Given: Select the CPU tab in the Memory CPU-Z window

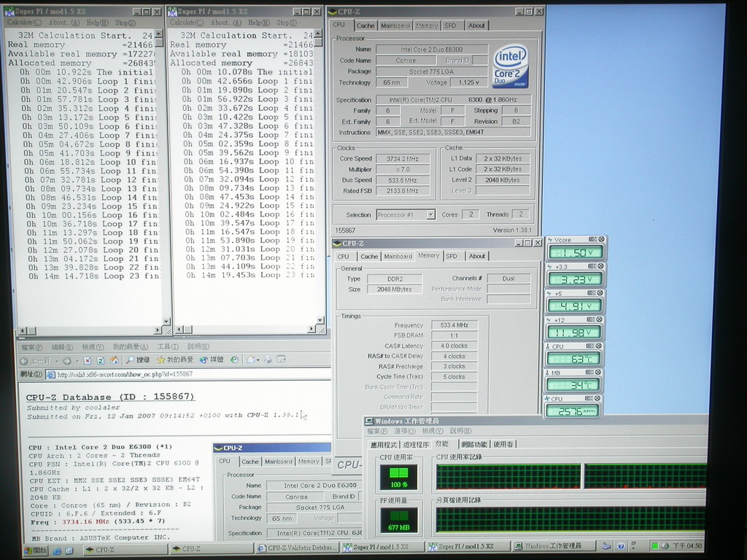Looking at the screenshot, I should 344,256.
